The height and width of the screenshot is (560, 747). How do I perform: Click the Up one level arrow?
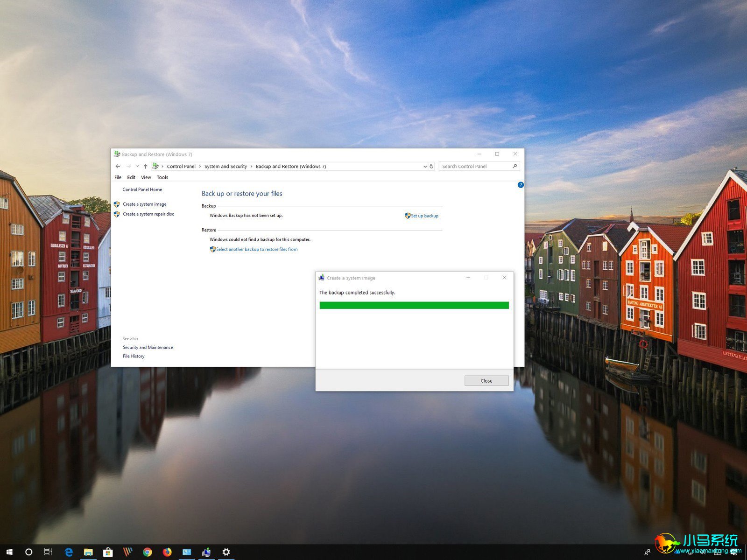click(x=145, y=167)
